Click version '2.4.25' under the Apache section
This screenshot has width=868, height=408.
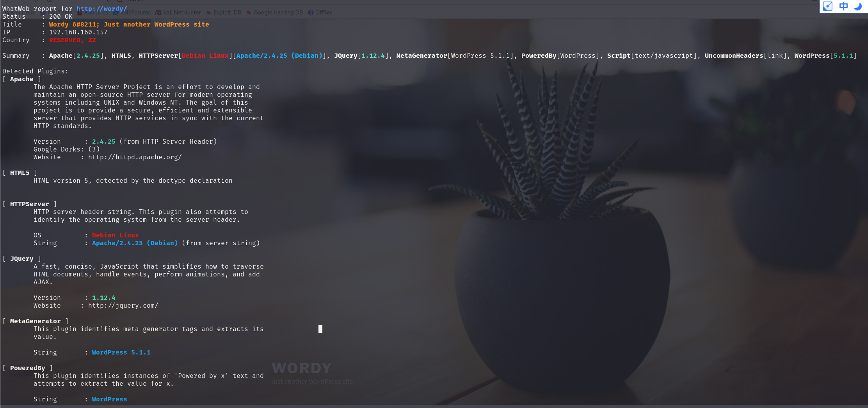[104, 141]
